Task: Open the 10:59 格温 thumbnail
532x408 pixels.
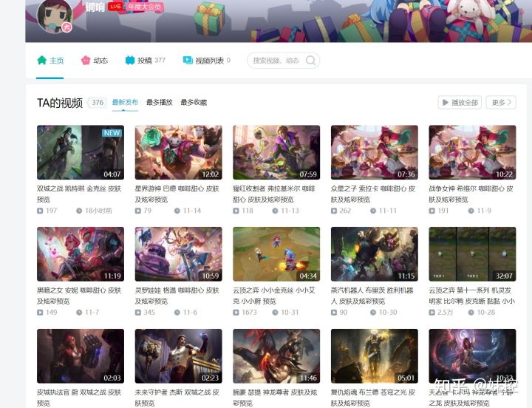Action: click(x=179, y=254)
